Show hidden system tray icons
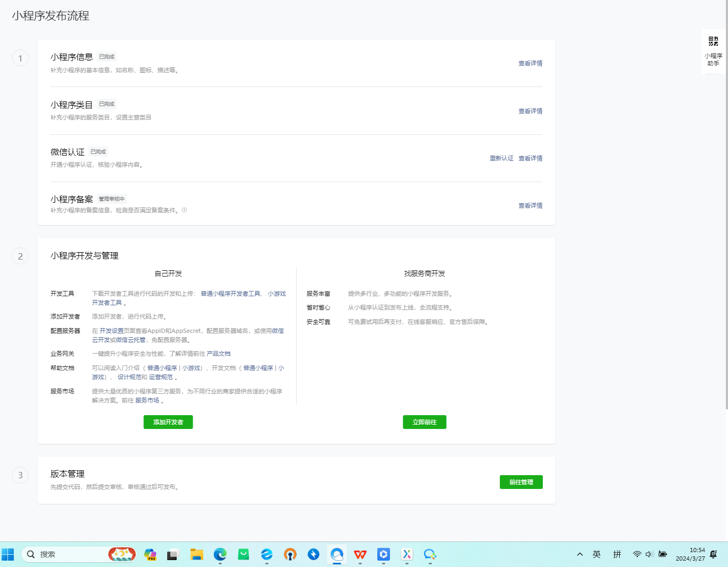This screenshot has width=728, height=567. tap(580, 554)
